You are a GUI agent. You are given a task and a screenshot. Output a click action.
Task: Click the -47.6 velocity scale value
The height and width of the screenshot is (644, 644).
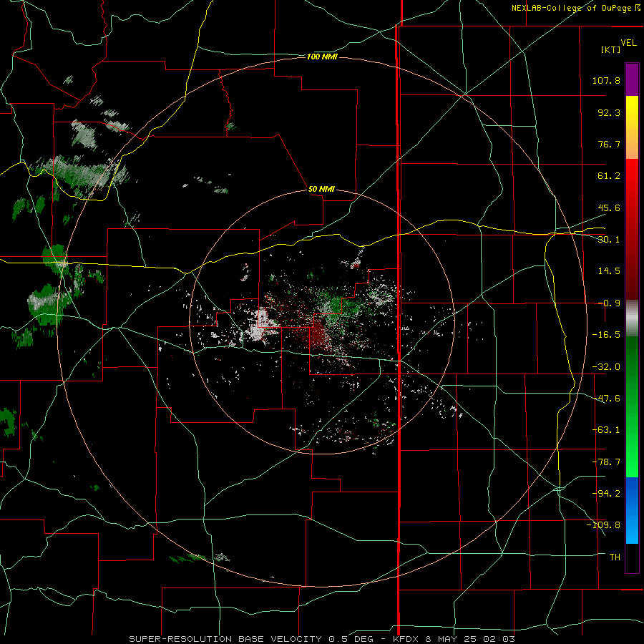[x=606, y=399]
